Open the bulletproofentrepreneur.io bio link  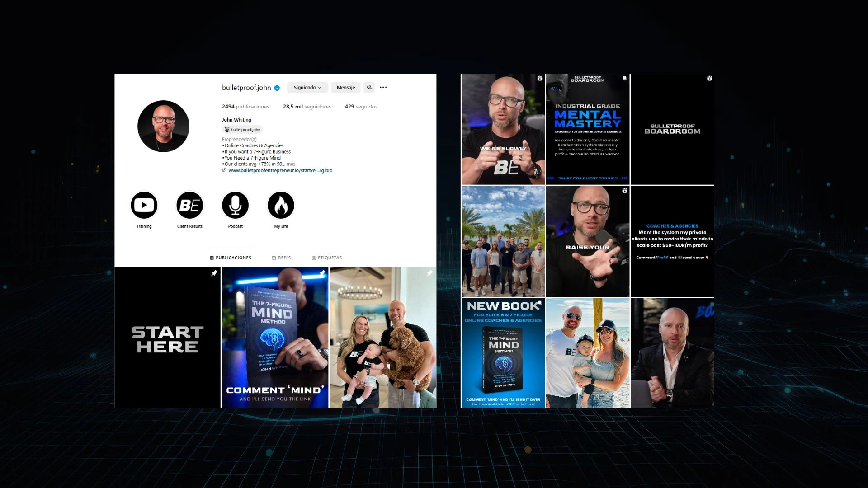click(x=280, y=171)
